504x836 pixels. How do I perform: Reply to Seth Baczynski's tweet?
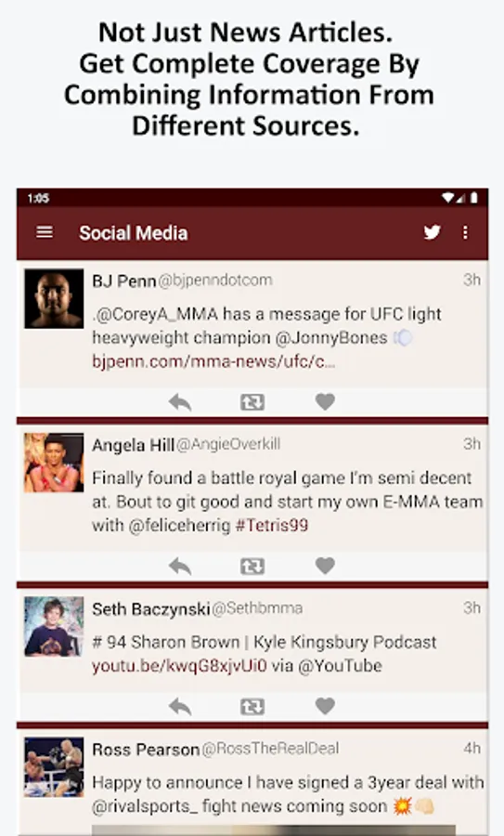click(x=180, y=707)
